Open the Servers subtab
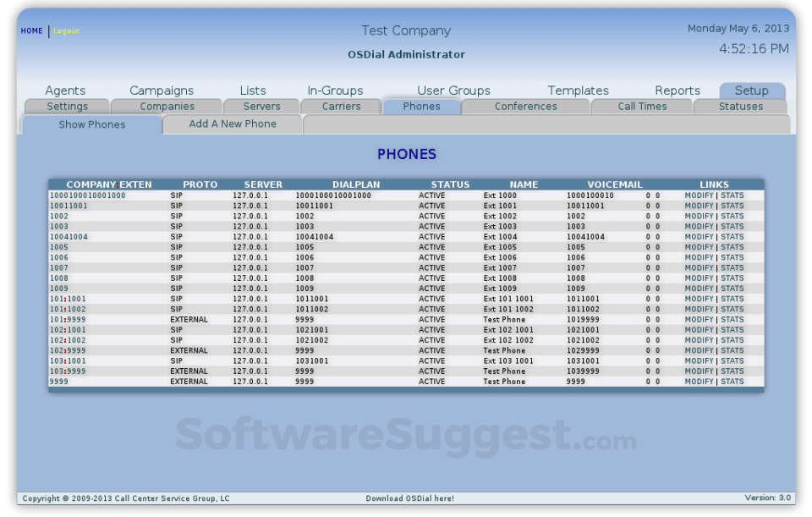The width and height of the screenshot is (812, 517). [261, 106]
